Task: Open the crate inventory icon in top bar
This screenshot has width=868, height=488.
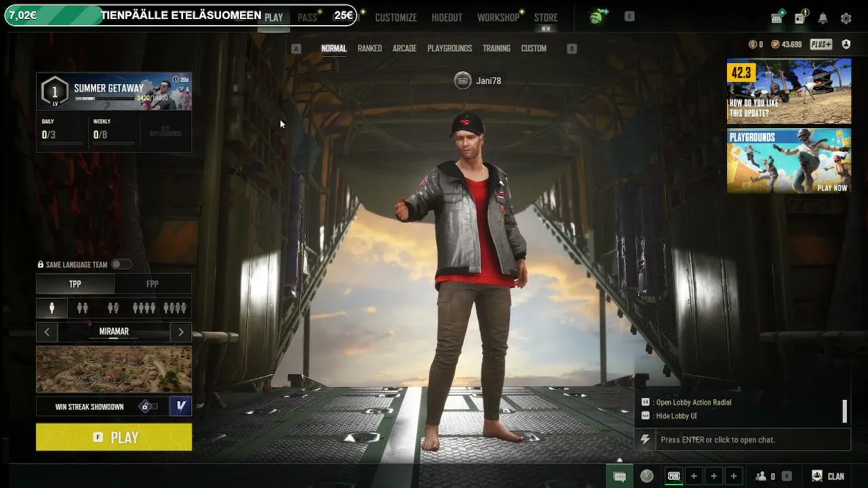Action: (x=777, y=18)
